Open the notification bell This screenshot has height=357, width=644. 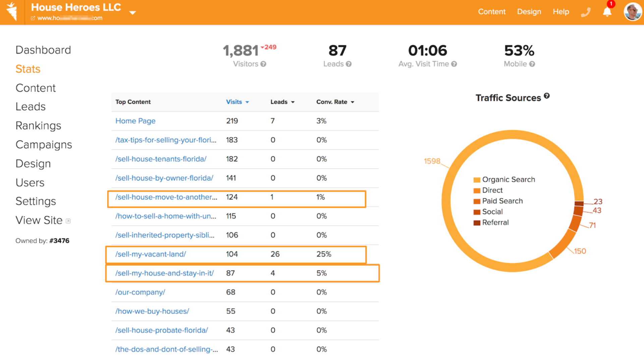pos(607,12)
